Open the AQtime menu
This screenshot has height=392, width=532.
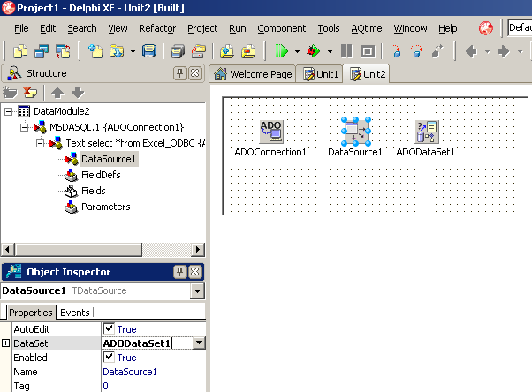tap(367, 28)
